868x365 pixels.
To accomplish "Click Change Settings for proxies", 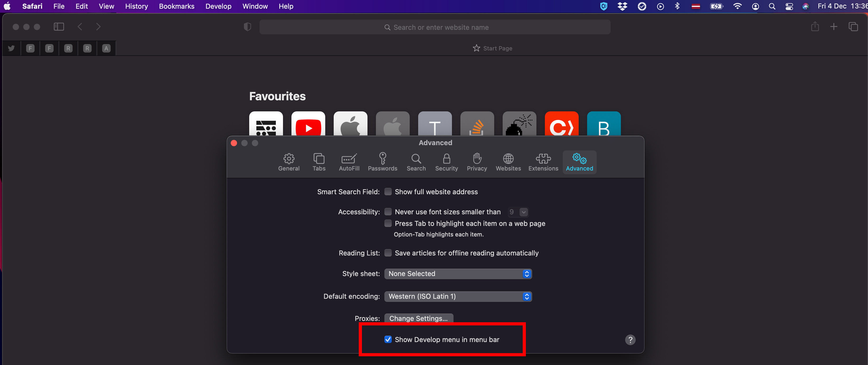I will point(418,318).
